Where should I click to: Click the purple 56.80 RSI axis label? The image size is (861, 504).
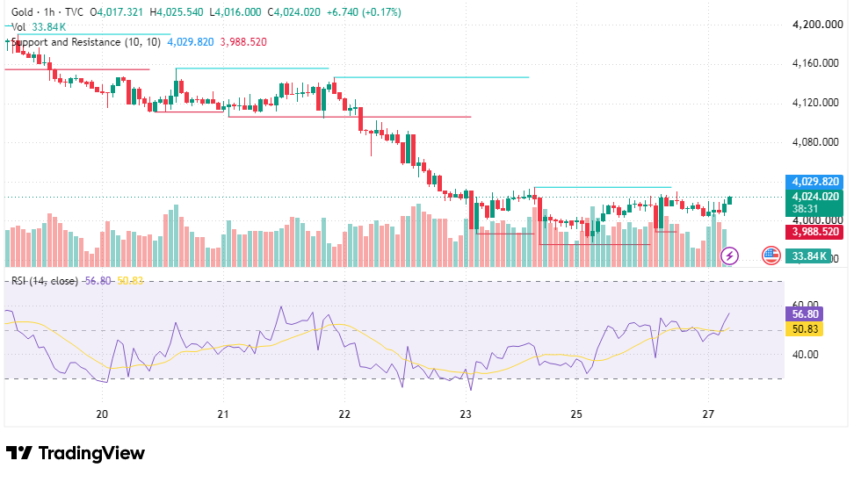[x=805, y=314]
